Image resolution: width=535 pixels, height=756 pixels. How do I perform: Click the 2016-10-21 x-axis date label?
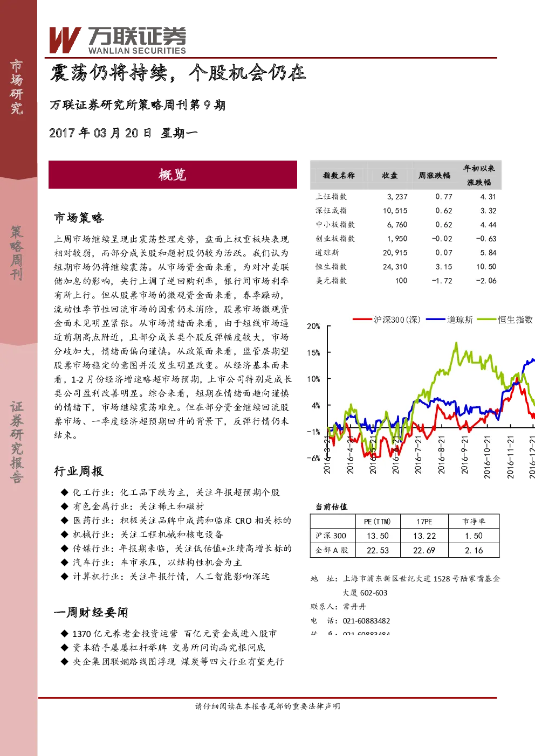pyautogui.click(x=488, y=457)
